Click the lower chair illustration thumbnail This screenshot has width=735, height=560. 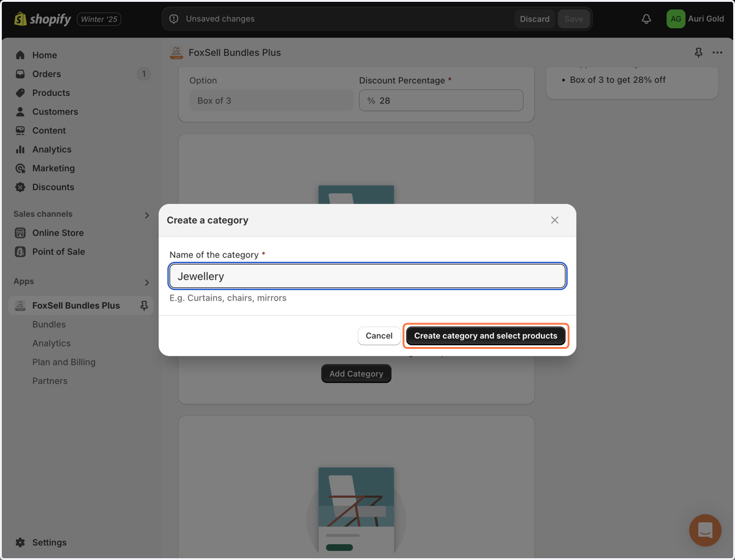pos(356,511)
